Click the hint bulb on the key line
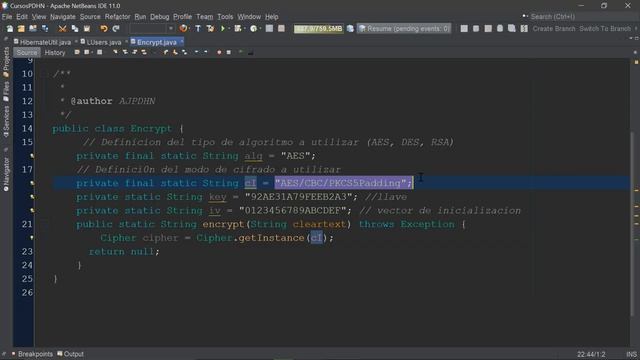640x360 pixels. 32,197
